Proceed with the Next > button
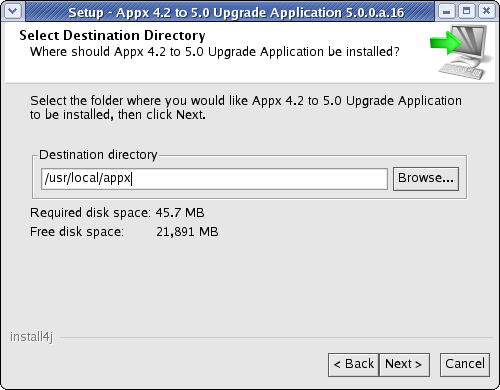Screen dimensions: 500x390 (404, 365)
